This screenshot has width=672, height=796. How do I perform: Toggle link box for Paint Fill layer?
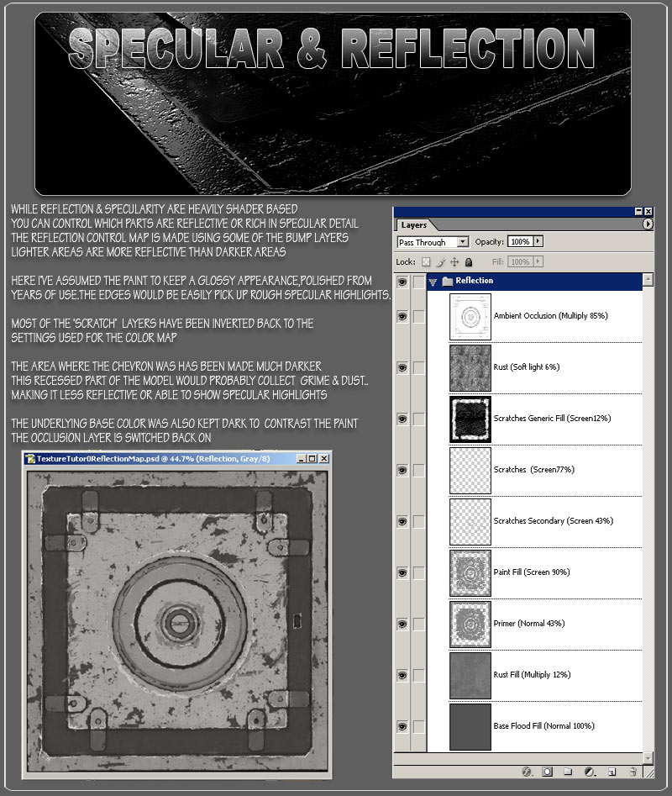(418, 572)
